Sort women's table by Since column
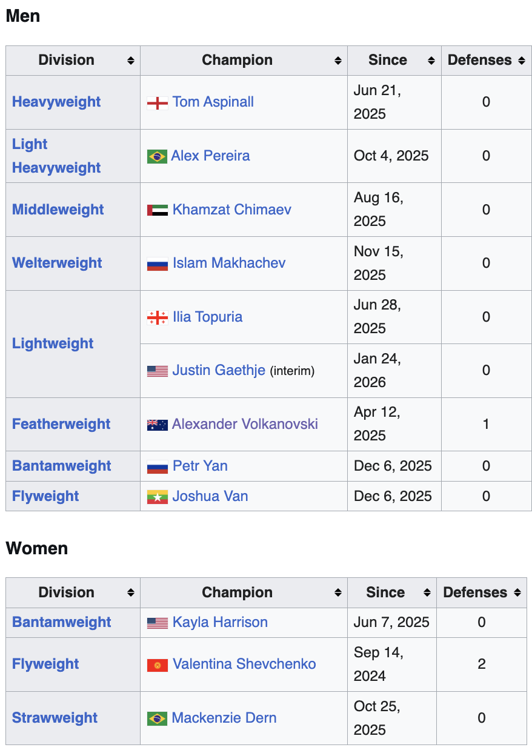Viewport: 532px width, 756px height. click(x=427, y=593)
